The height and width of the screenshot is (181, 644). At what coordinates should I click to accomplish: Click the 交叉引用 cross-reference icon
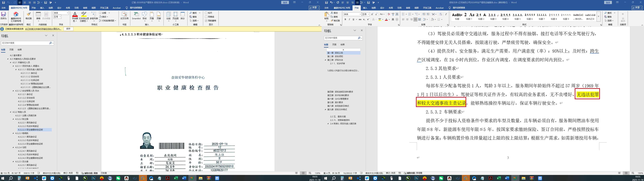pos(124,16)
